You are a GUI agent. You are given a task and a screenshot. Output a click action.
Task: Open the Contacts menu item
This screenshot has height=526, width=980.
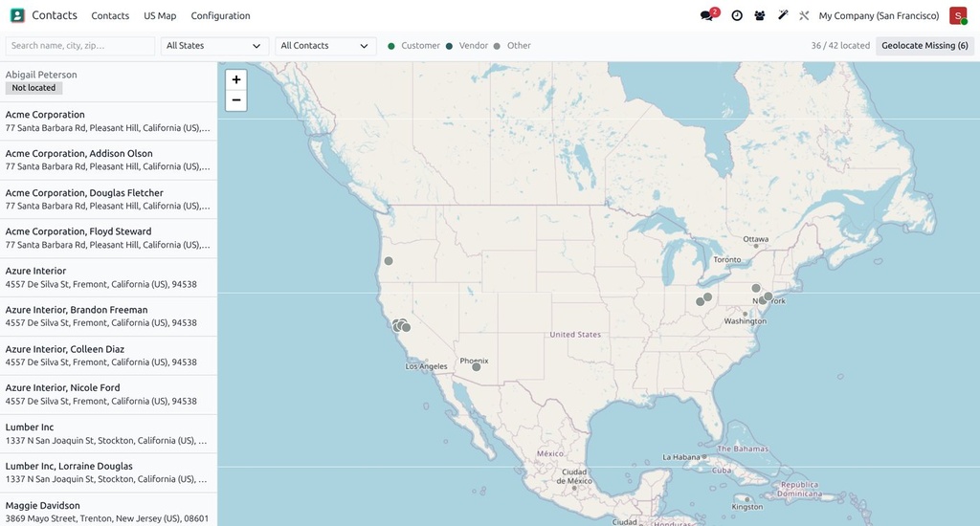(110, 15)
